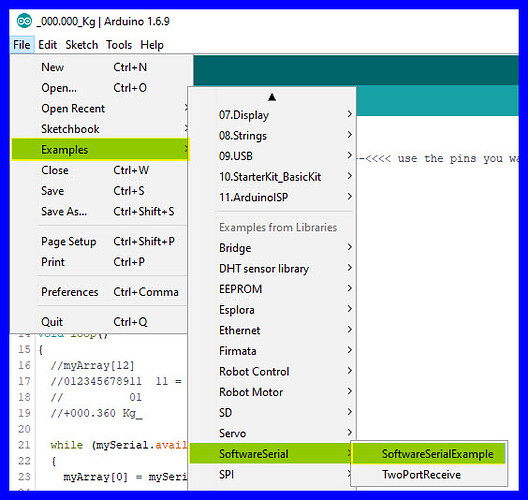Image resolution: width=528 pixels, height=500 pixels.
Task: Open Preferences from the File menu
Action: 99,292
